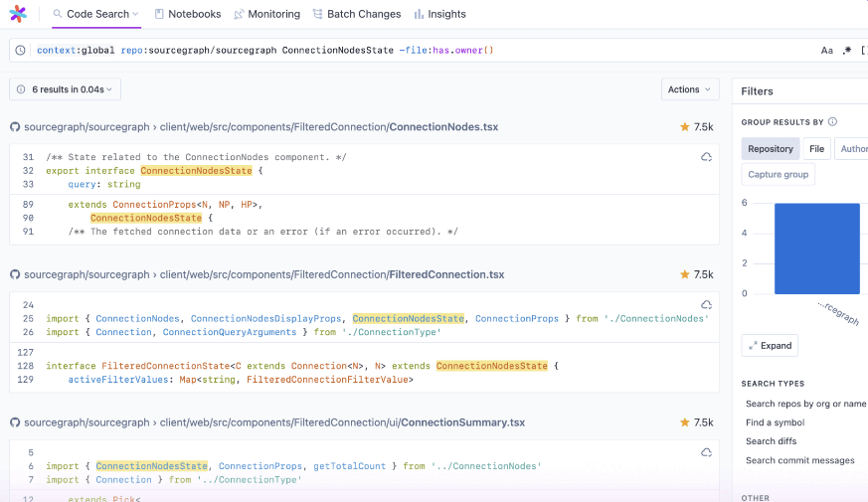Click the sourcegraph/sourcegraph repo link of first result
Screen dimensions: 868x502
(87, 127)
